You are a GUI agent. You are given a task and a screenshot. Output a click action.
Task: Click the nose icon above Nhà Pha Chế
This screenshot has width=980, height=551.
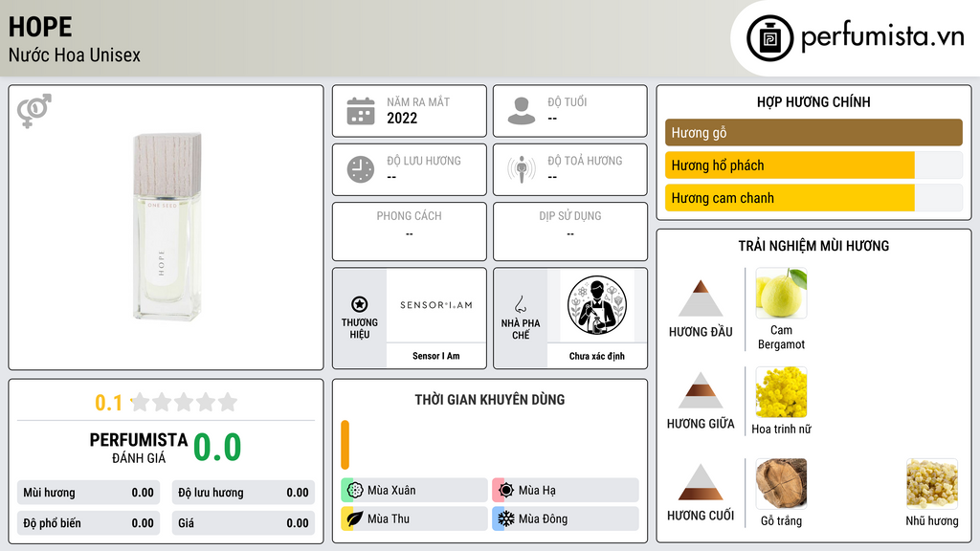click(x=520, y=304)
